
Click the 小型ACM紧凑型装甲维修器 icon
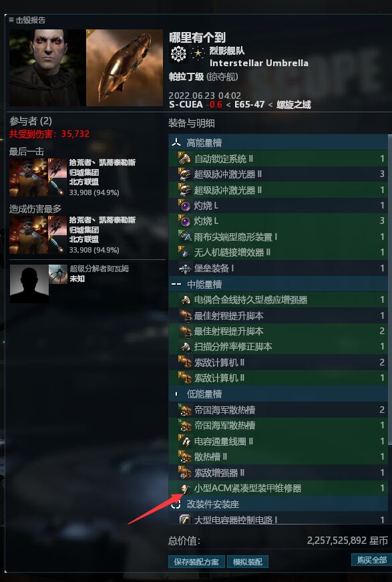point(184,488)
